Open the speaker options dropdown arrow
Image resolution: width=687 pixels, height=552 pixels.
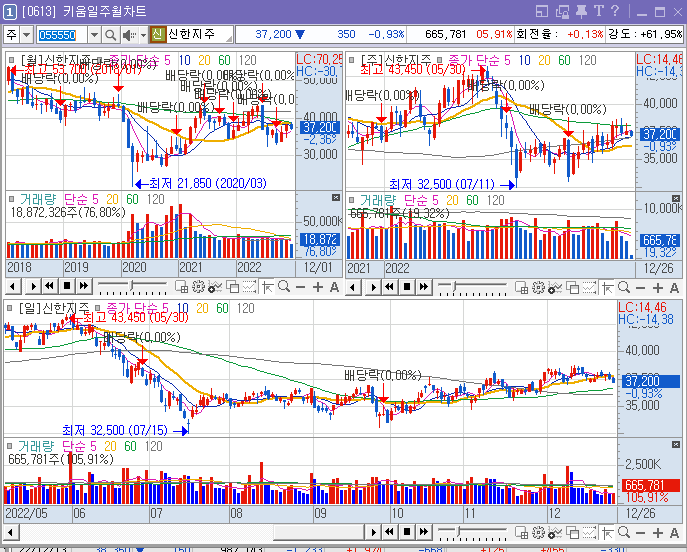[x=143, y=35]
